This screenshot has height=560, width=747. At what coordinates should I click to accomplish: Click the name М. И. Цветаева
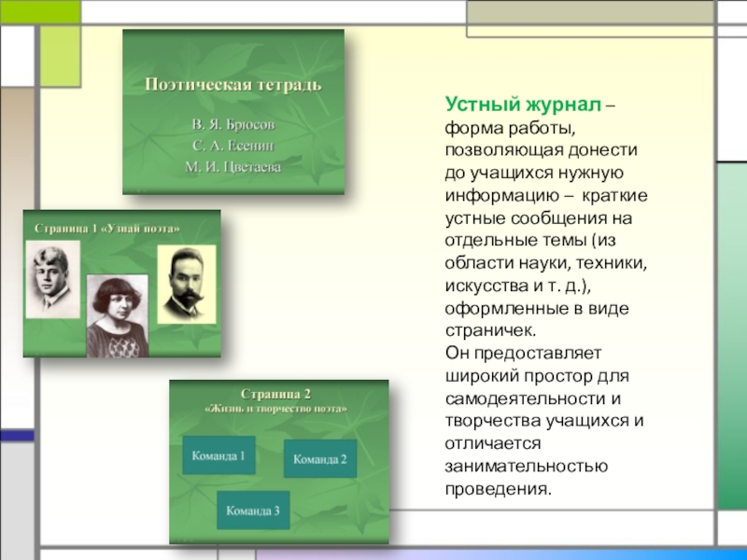click(233, 167)
